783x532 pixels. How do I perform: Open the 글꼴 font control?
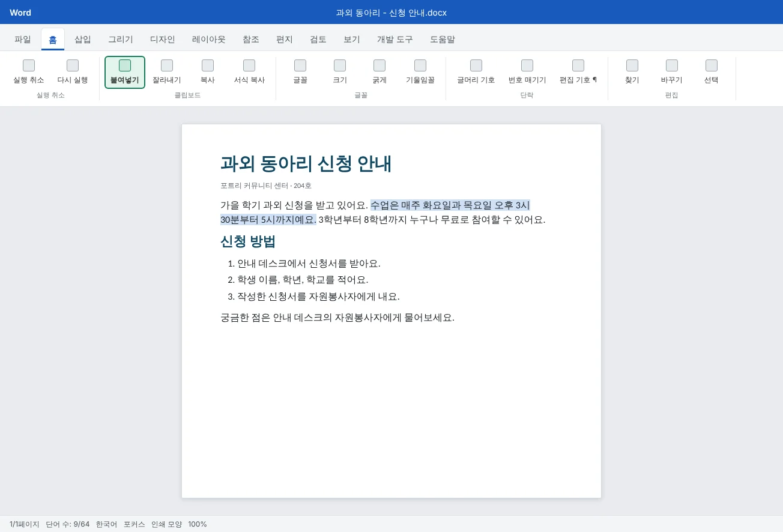click(300, 72)
